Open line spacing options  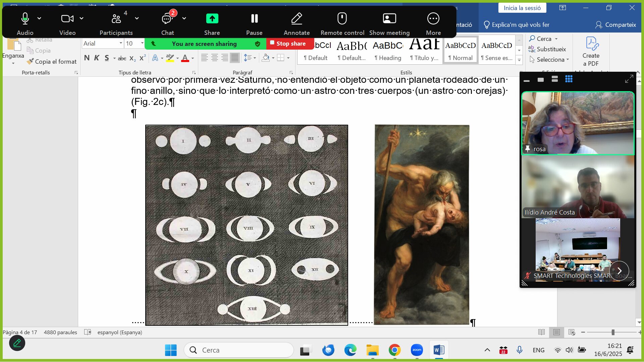[x=248, y=58]
